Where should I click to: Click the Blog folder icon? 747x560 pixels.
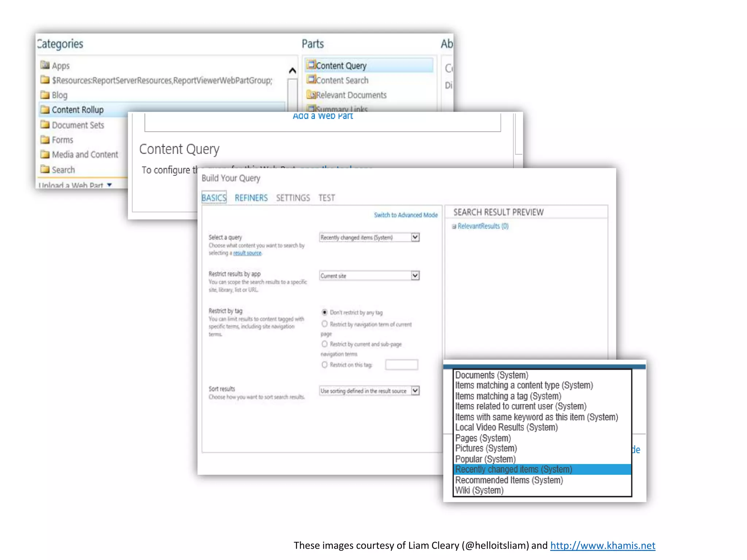45,95
